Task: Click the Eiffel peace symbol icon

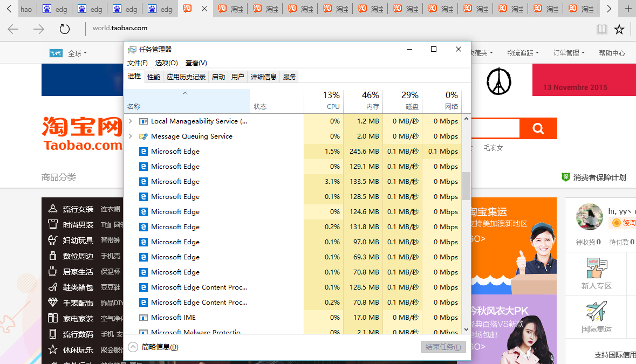Action: pos(499,81)
